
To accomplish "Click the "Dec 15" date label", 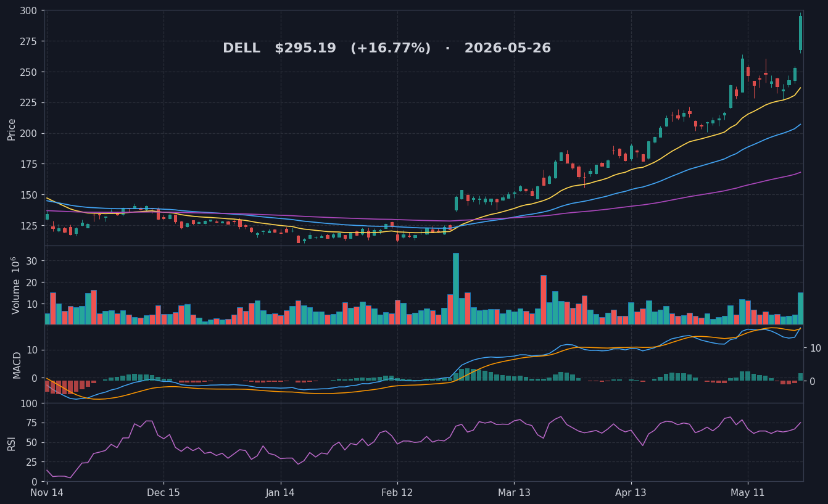I will coord(164,493).
